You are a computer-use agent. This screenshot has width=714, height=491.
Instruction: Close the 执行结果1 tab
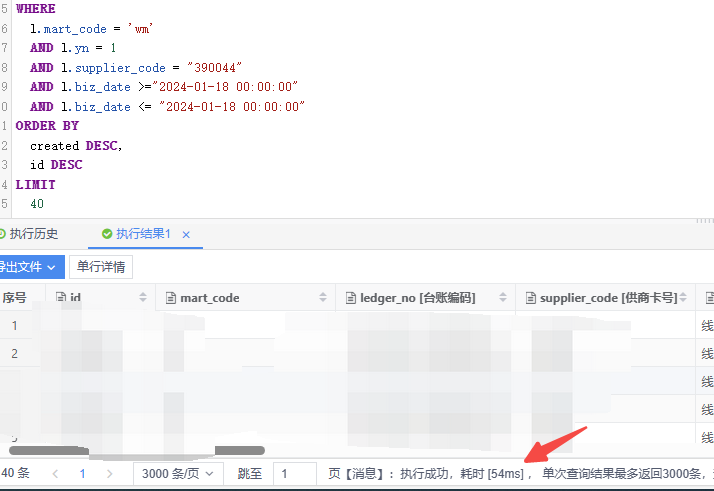pyautogui.click(x=186, y=235)
